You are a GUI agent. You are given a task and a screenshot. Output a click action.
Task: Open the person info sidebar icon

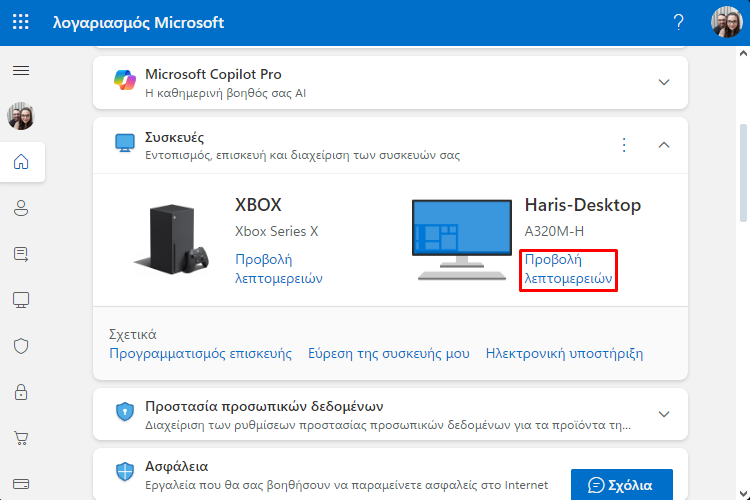click(21, 208)
